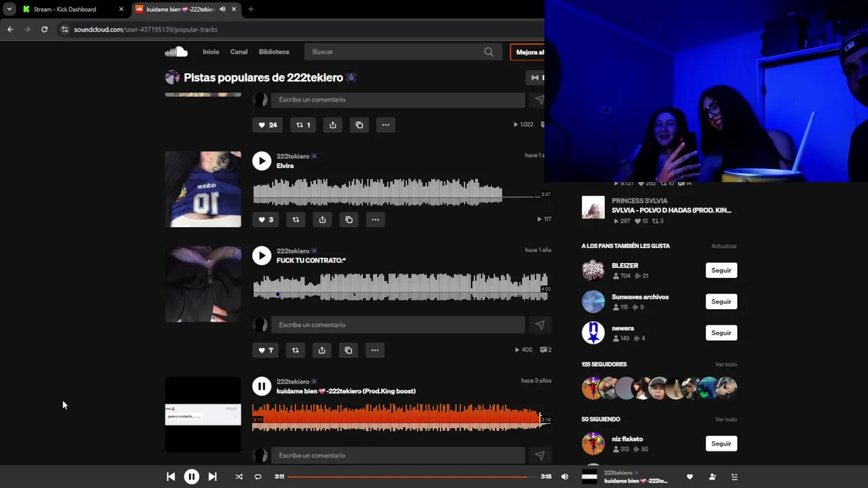
Task: Click comment box under FUCK TU CONTRATO
Action: [398, 325]
